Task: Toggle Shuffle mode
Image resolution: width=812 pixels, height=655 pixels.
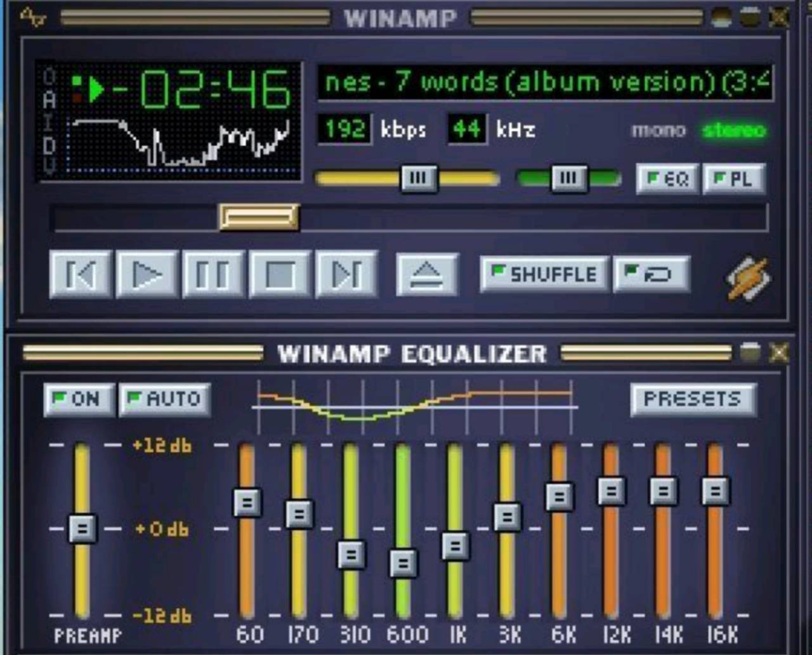Action: click(544, 274)
